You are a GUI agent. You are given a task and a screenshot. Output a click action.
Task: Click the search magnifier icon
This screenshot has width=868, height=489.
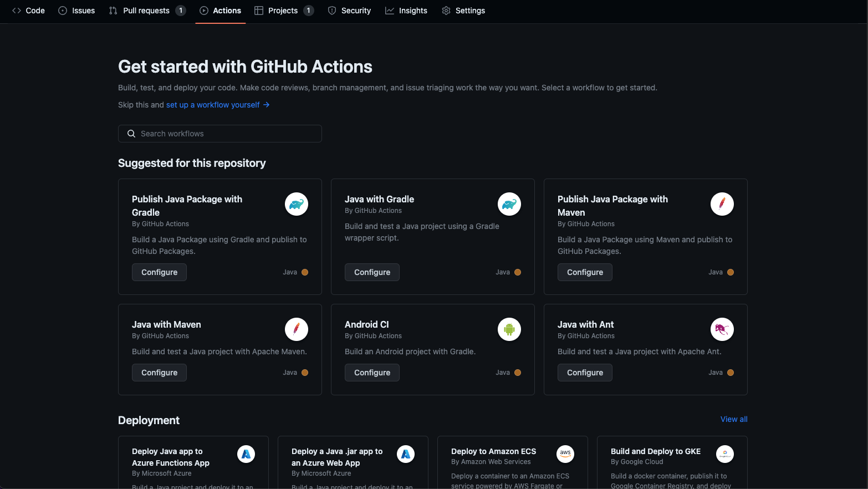click(131, 134)
